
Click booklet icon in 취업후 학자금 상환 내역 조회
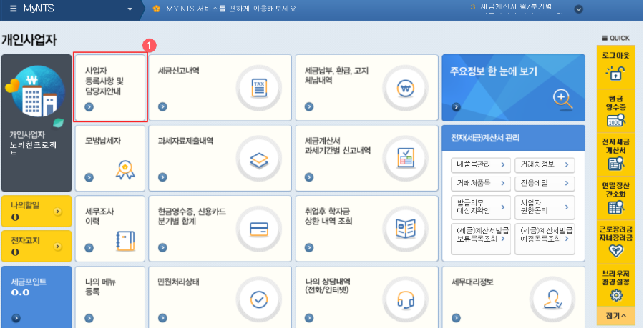[x=406, y=229]
